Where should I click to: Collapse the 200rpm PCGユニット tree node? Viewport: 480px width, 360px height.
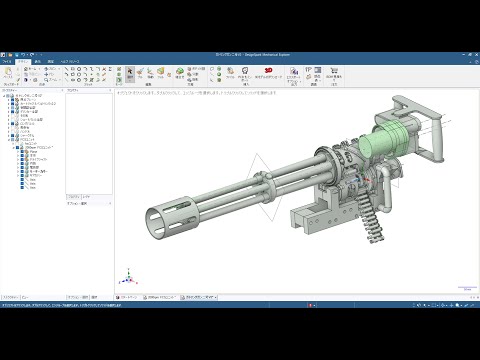click(x=13, y=147)
